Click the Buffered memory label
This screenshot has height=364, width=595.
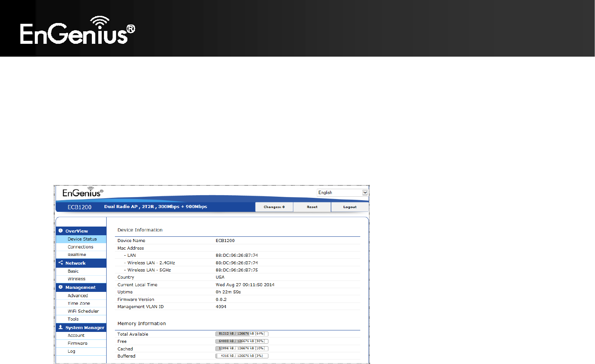[x=126, y=356]
